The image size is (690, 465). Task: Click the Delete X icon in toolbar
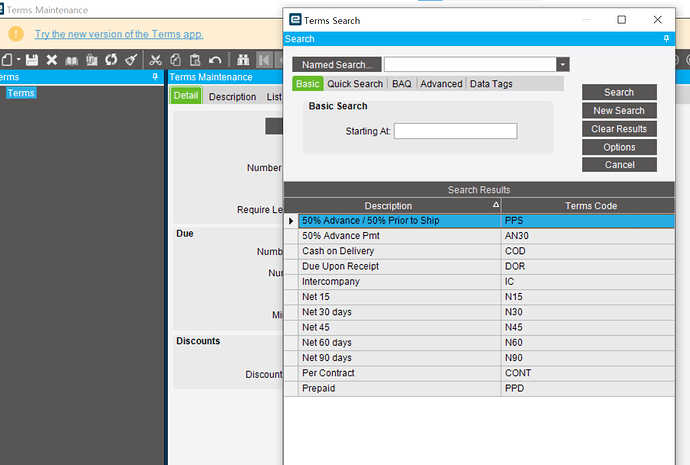52,59
